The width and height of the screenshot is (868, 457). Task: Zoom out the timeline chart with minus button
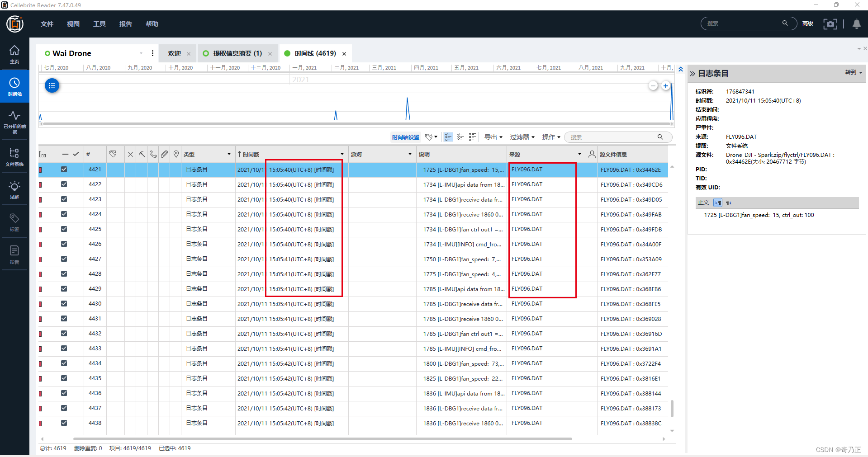coord(653,85)
